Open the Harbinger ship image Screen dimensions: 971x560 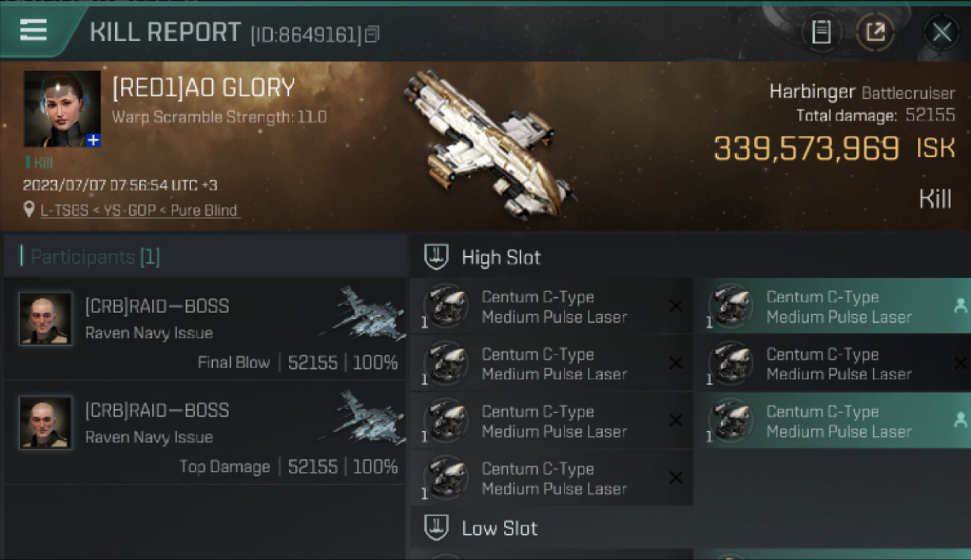(x=491, y=143)
